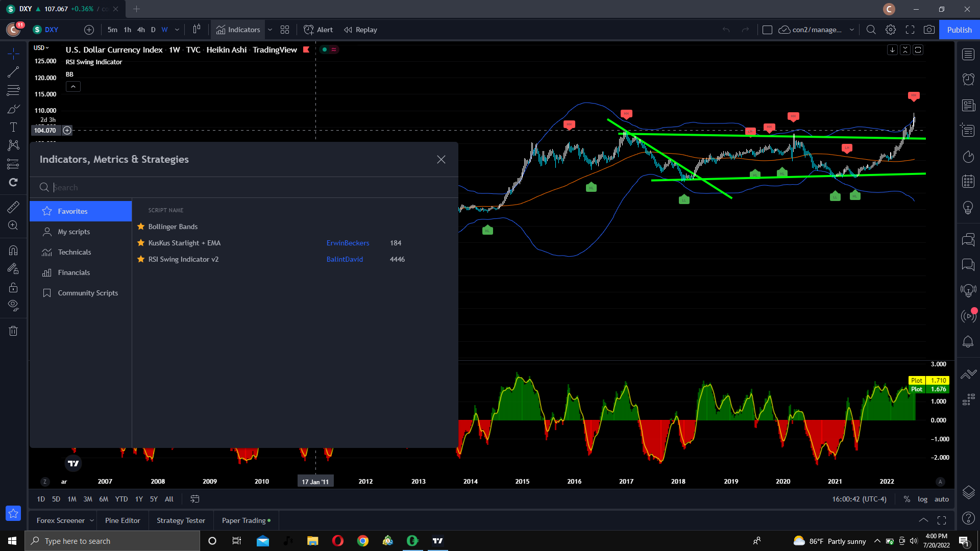The height and width of the screenshot is (551, 980).
Task: Toggle auto scale for price axis
Action: pyautogui.click(x=941, y=499)
